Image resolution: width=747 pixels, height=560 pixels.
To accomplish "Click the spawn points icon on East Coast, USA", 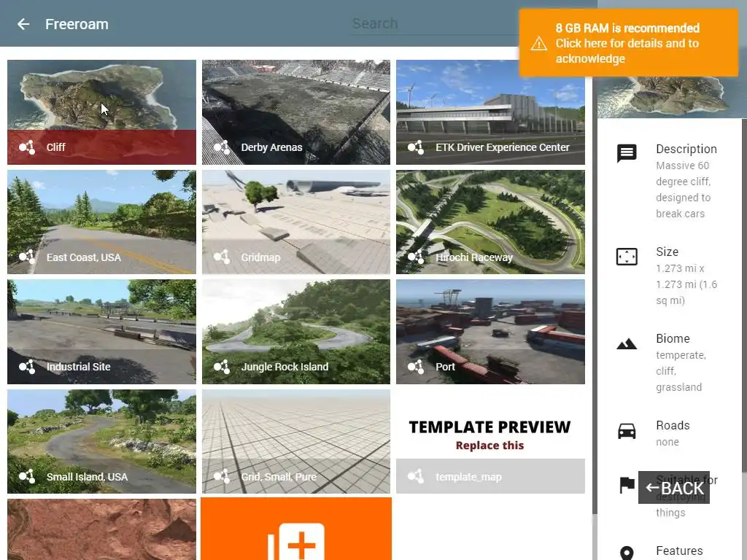I will click(27, 257).
